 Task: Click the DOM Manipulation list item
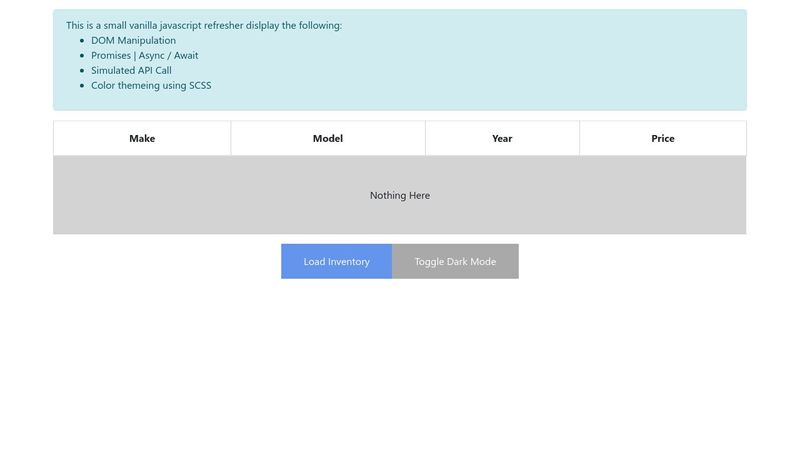[133, 40]
